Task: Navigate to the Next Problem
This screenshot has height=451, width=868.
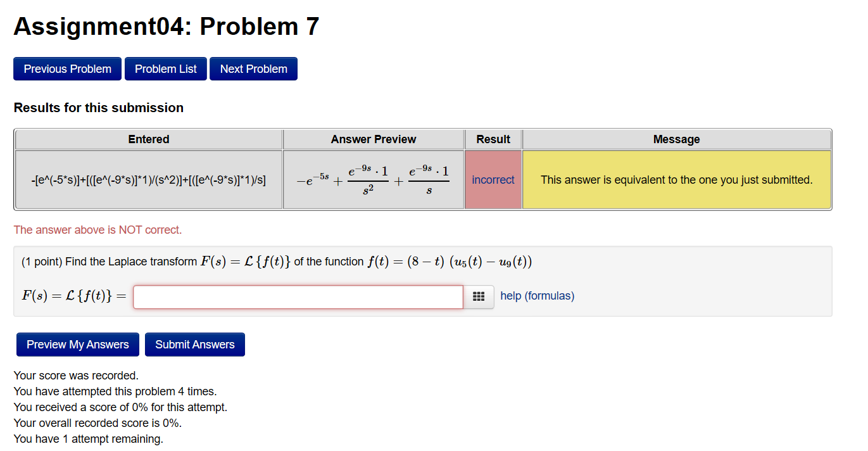Action: (x=253, y=68)
